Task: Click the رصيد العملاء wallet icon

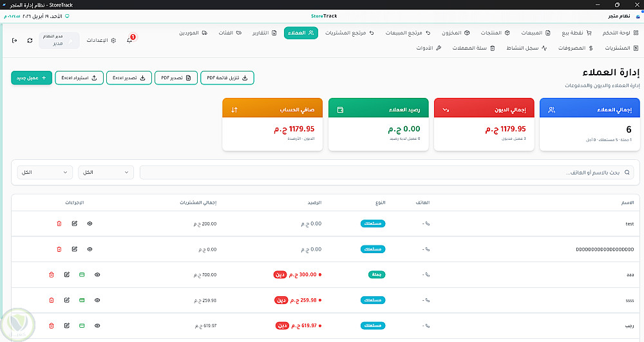Action: coord(340,109)
